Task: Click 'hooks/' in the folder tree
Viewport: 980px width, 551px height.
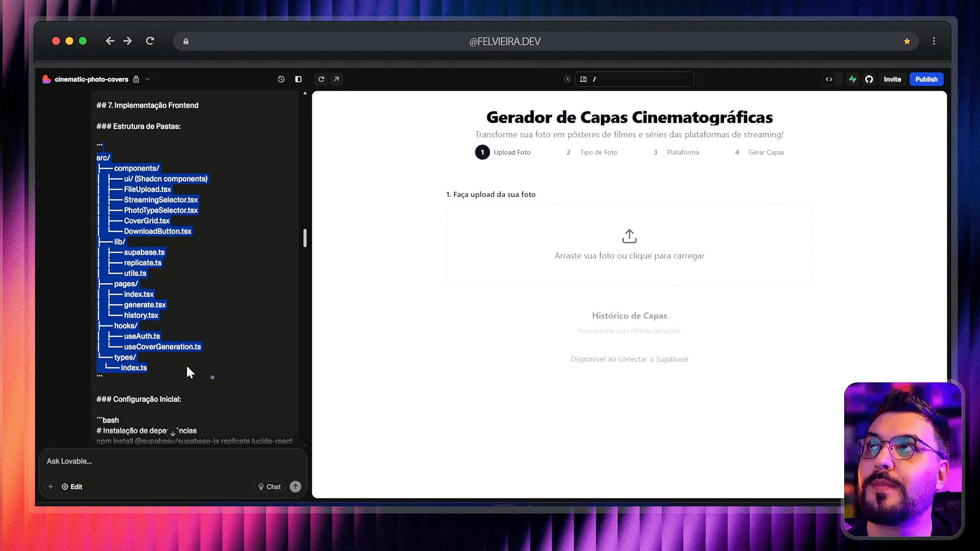Action: click(x=126, y=326)
